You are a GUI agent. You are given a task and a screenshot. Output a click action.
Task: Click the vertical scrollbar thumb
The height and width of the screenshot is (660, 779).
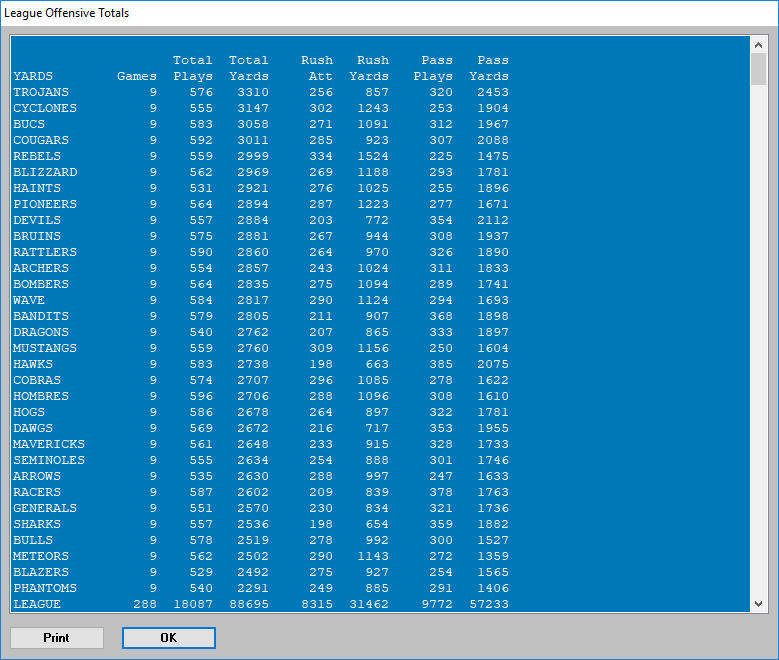pyautogui.click(x=758, y=70)
